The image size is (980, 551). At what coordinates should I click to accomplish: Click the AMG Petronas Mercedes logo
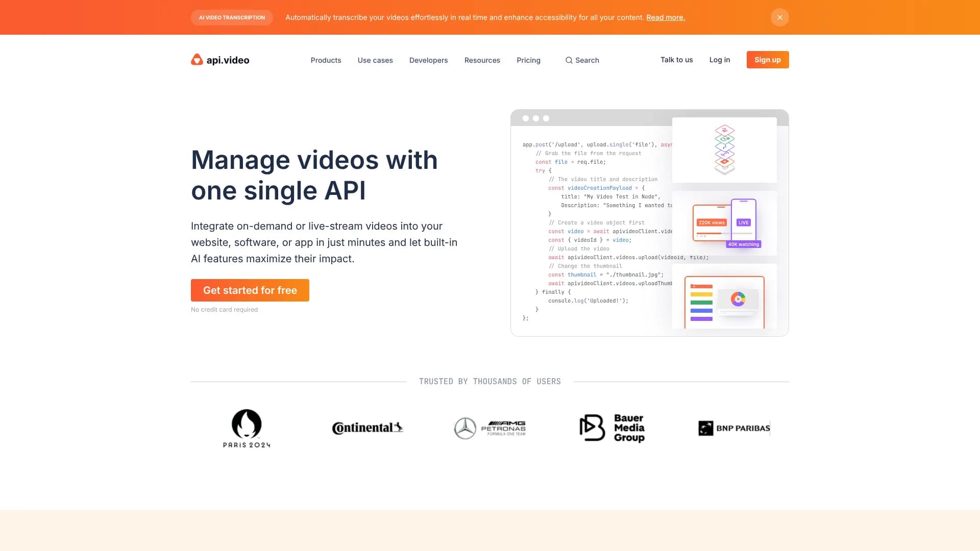pos(489,428)
